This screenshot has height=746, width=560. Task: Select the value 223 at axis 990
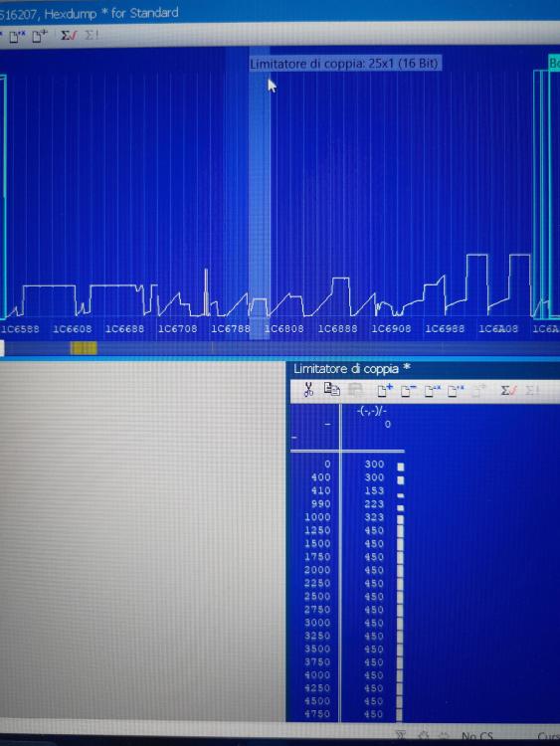(x=374, y=504)
